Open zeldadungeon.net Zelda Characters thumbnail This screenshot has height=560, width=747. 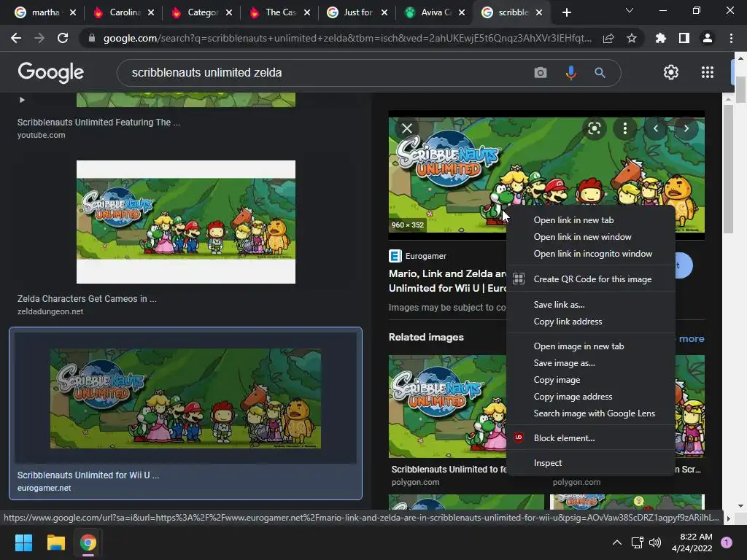(x=186, y=222)
